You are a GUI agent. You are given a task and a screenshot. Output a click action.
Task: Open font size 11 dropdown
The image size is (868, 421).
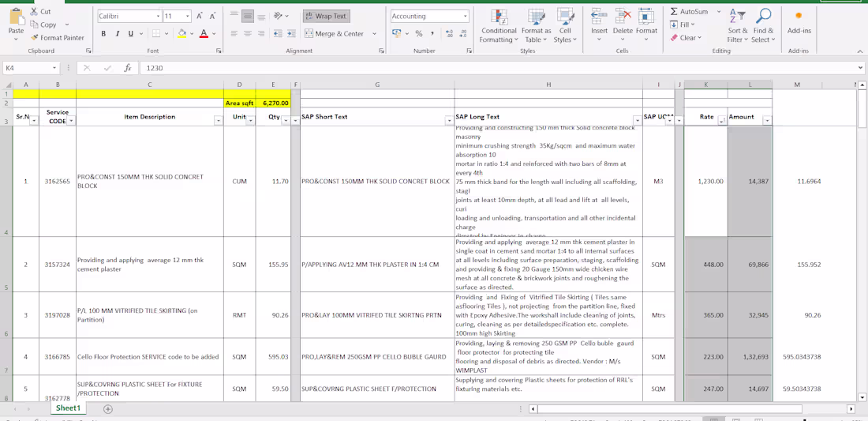pyautogui.click(x=189, y=17)
